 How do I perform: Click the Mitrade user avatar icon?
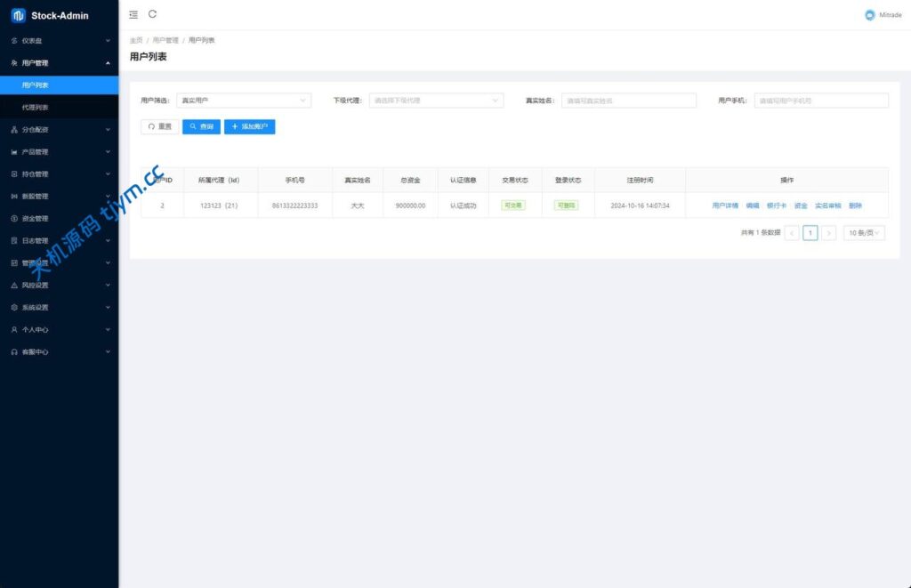869,15
